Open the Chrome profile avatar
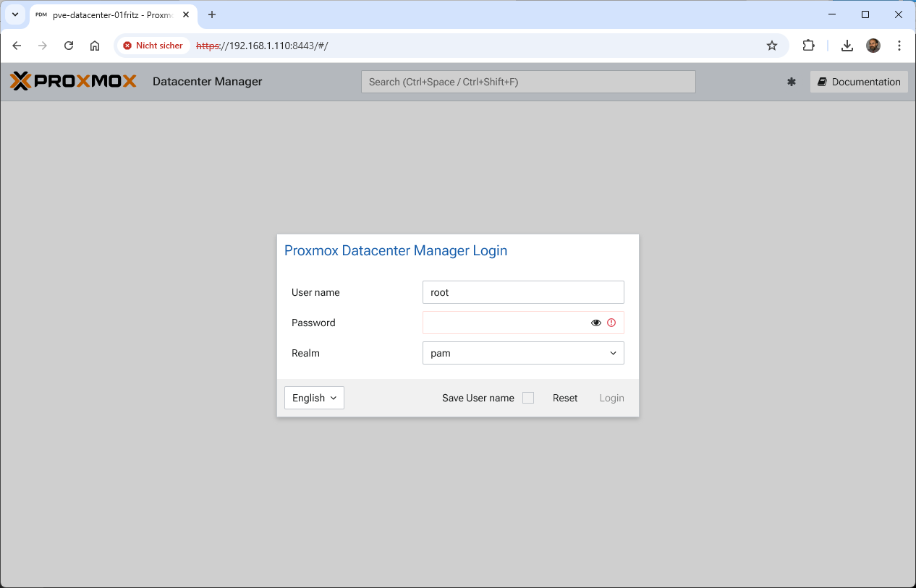916x588 pixels. tap(873, 46)
